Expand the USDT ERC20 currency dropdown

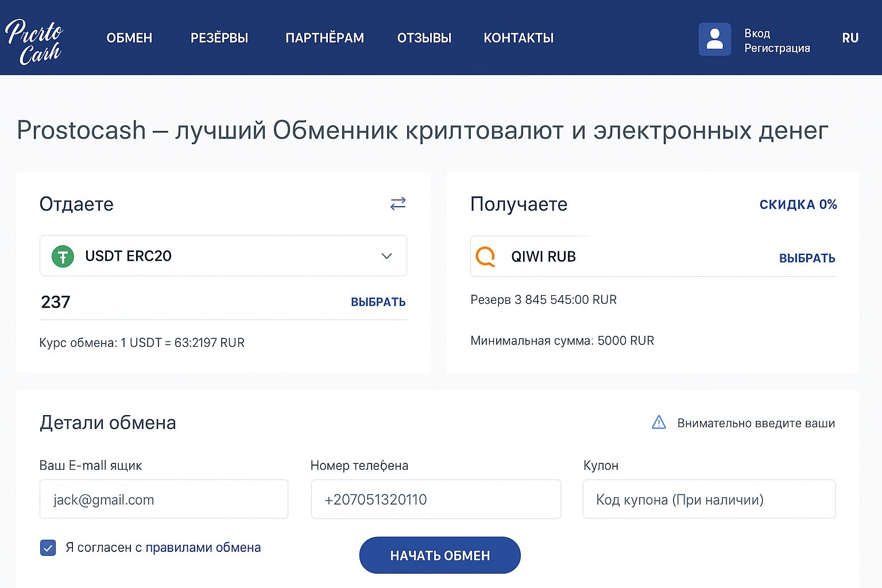(386, 256)
